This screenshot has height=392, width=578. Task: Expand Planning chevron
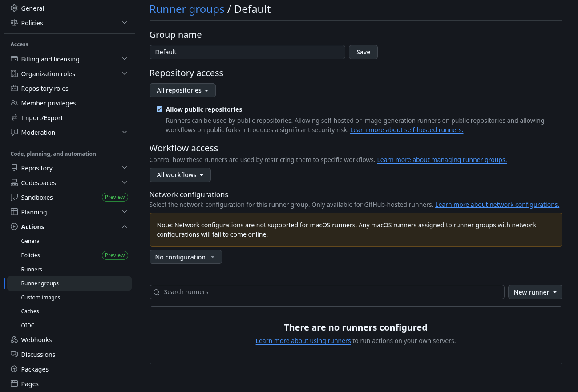125,212
